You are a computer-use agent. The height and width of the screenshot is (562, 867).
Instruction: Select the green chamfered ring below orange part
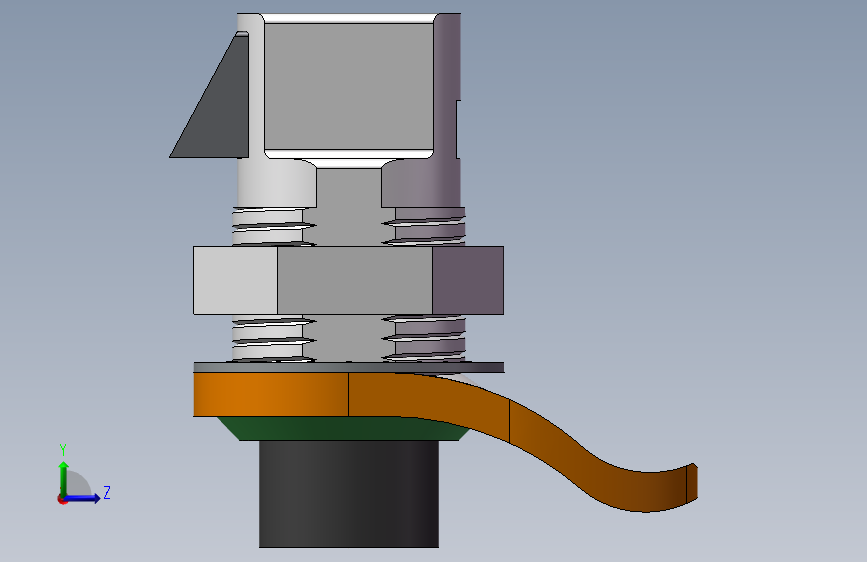pyautogui.click(x=343, y=429)
